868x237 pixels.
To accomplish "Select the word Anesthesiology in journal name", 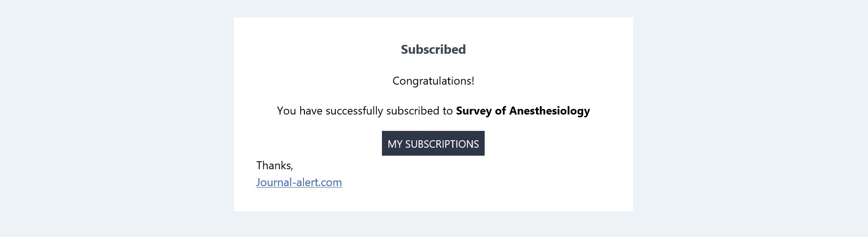I will (550, 111).
